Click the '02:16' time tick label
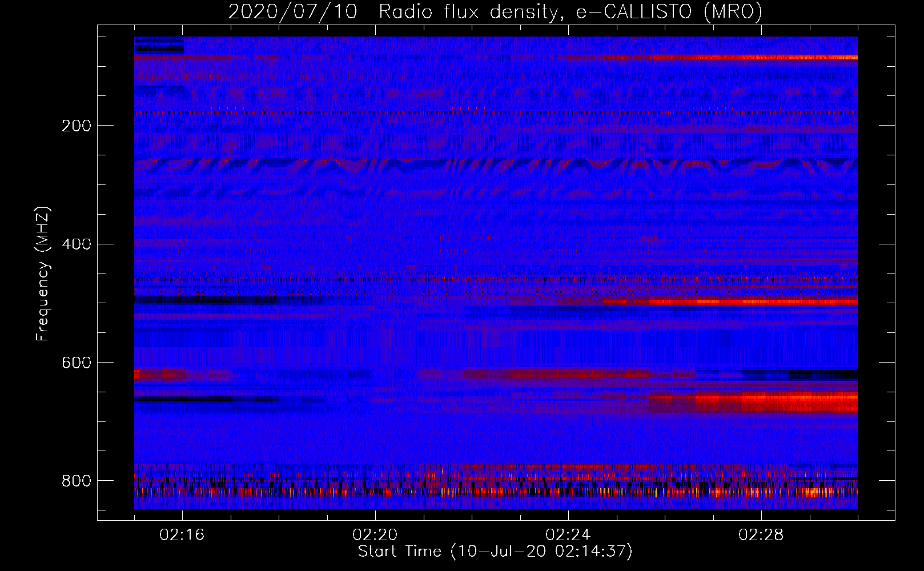Image resolution: width=924 pixels, height=571 pixels. click(x=182, y=535)
